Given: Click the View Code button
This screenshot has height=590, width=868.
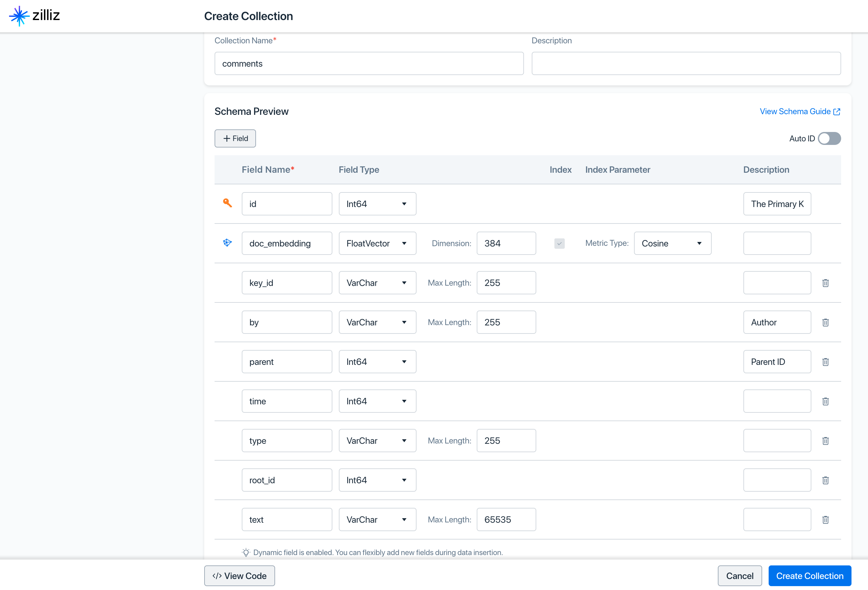Looking at the screenshot, I should pyautogui.click(x=239, y=576).
